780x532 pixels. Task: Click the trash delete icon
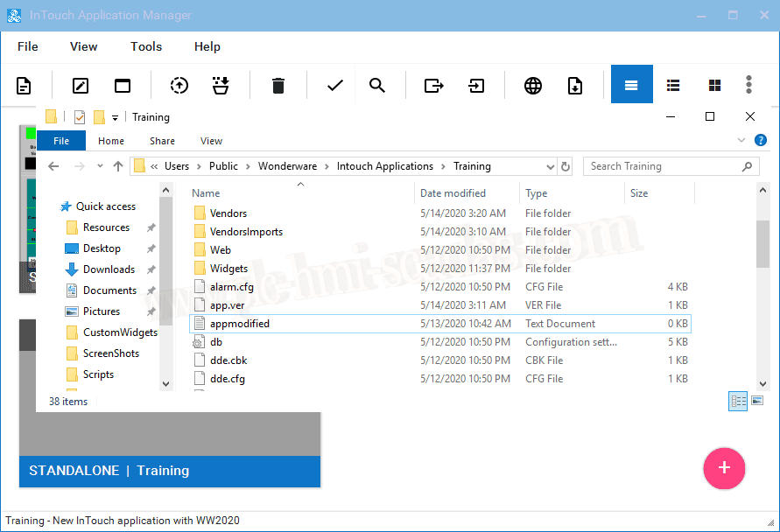point(278,85)
